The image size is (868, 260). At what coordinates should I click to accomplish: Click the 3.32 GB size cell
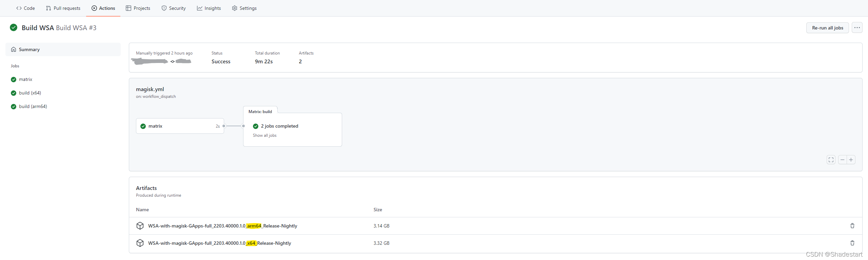point(381,243)
